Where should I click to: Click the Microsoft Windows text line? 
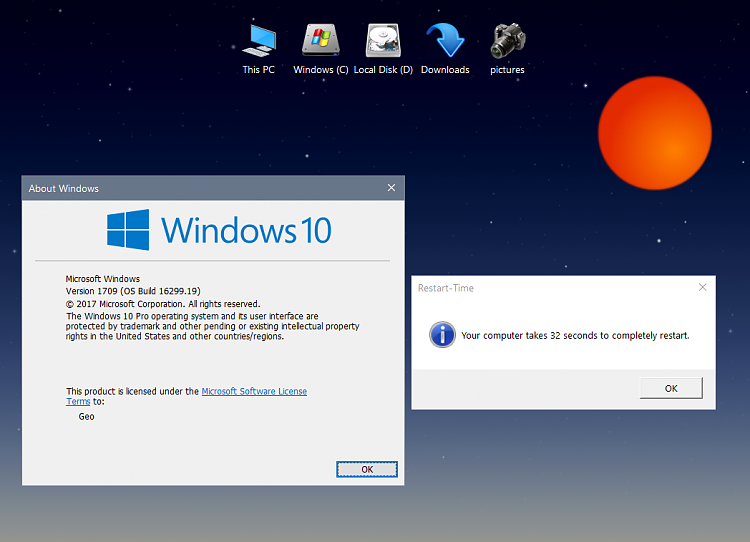point(103,278)
